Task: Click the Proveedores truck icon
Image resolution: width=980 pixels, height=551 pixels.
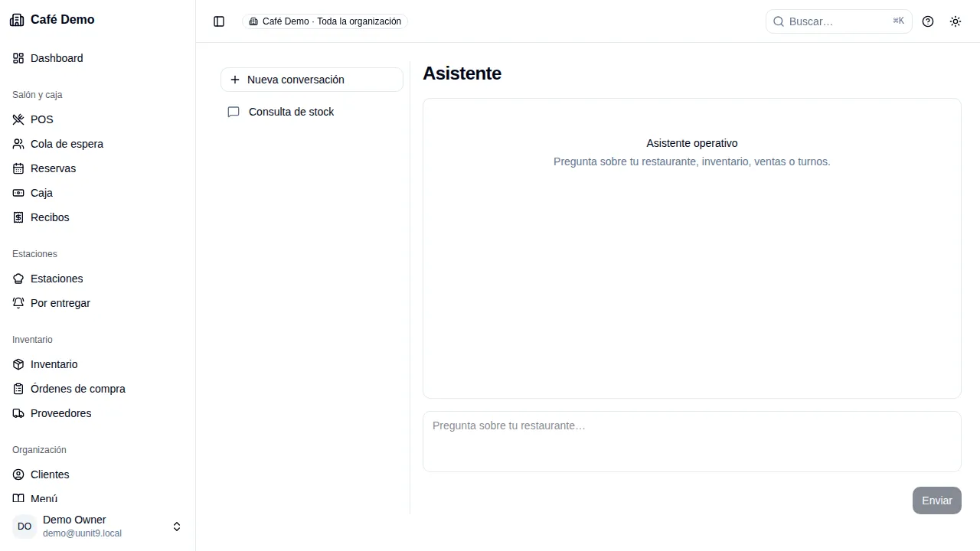Action: 18,413
